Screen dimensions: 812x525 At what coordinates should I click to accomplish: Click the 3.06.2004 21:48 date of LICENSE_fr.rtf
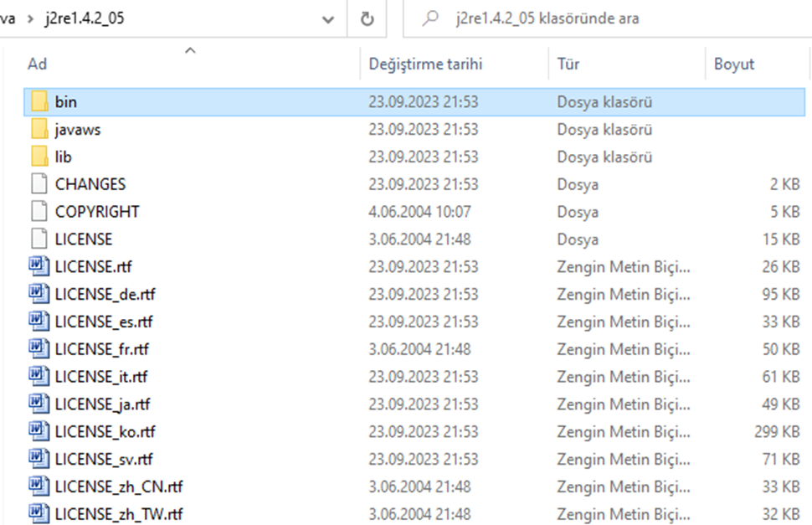pos(419,348)
